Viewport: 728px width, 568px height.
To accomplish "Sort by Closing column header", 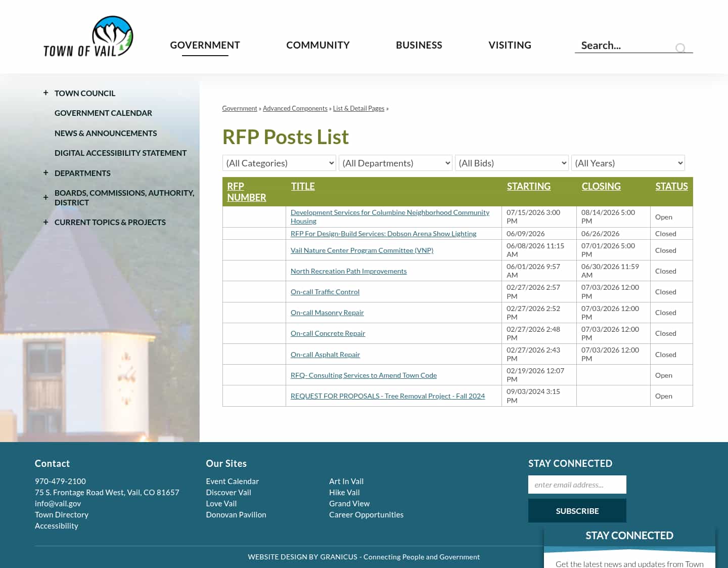I will [x=601, y=186].
